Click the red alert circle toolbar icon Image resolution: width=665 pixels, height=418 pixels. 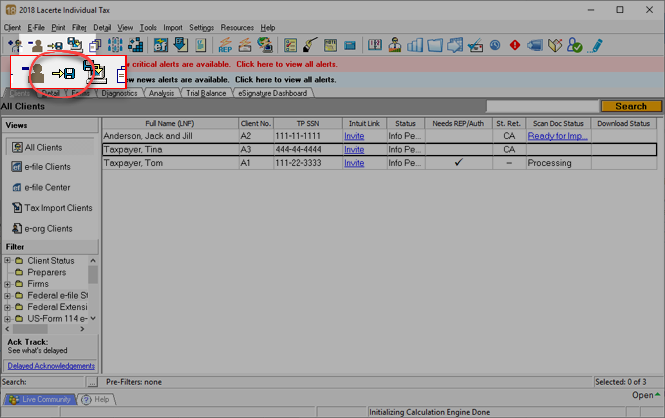pos(515,45)
